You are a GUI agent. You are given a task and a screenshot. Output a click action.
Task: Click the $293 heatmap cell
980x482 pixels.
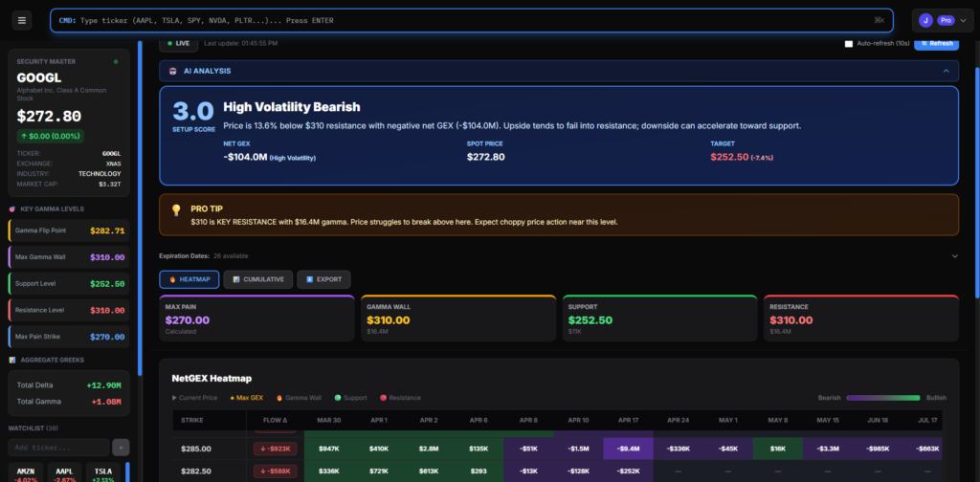pos(479,471)
